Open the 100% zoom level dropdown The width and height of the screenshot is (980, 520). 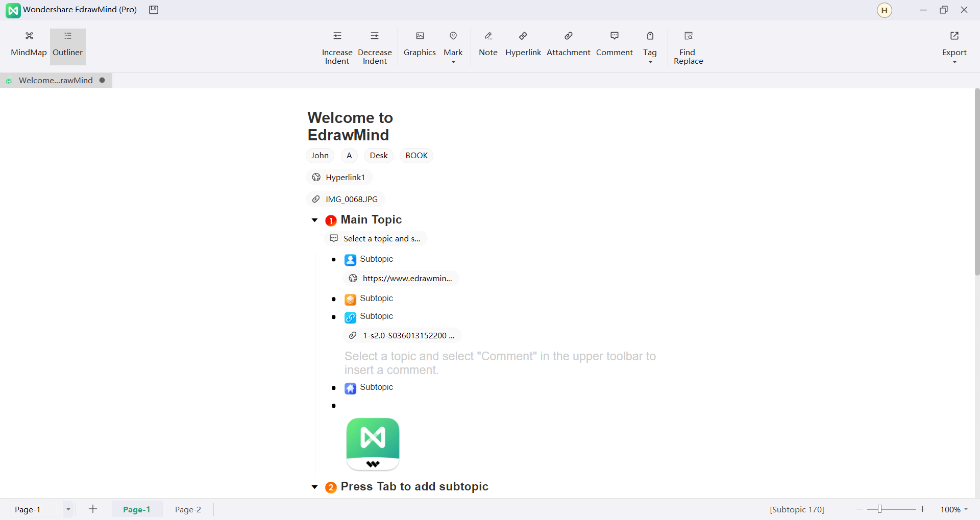point(966,509)
